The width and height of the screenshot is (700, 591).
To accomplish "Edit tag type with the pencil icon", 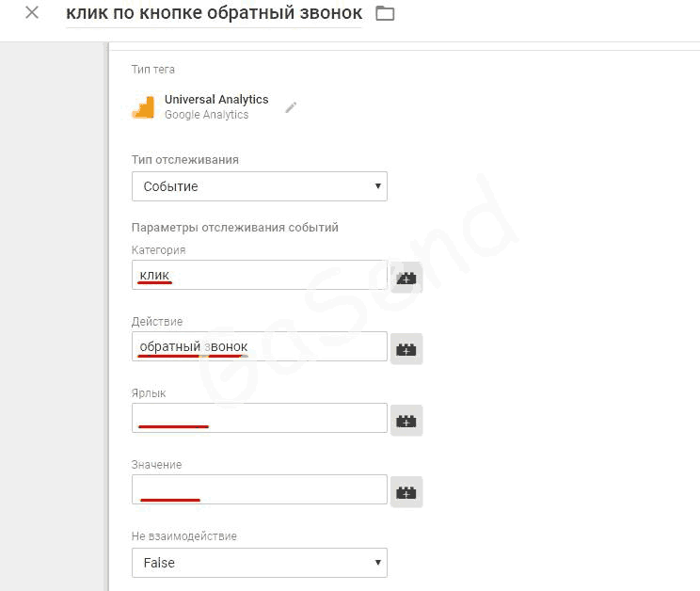I will (291, 107).
